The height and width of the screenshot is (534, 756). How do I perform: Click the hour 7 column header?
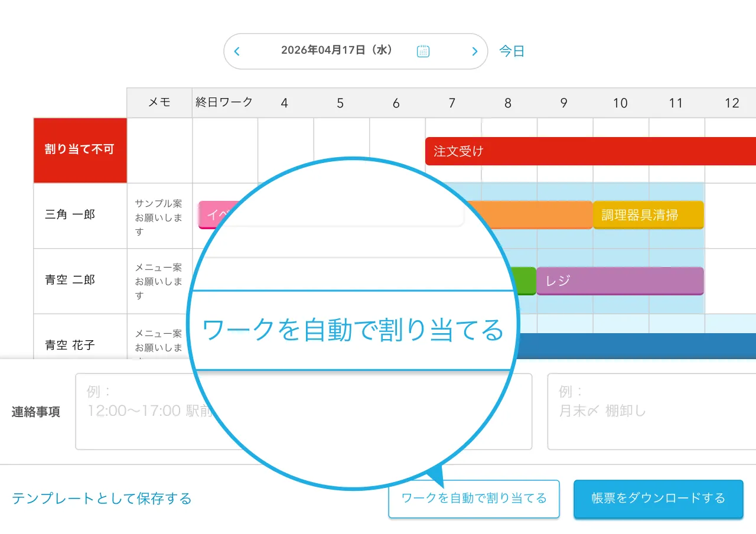pyautogui.click(x=452, y=103)
